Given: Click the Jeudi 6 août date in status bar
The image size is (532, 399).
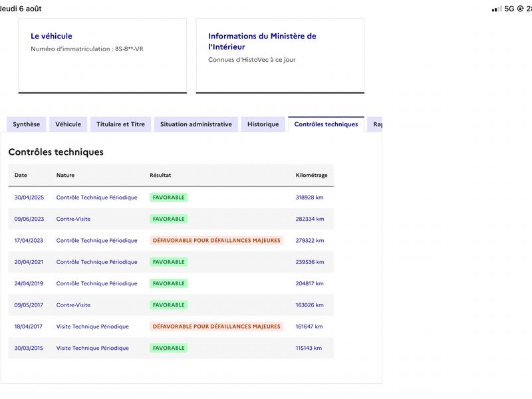Looking at the screenshot, I should pos(21,9).
